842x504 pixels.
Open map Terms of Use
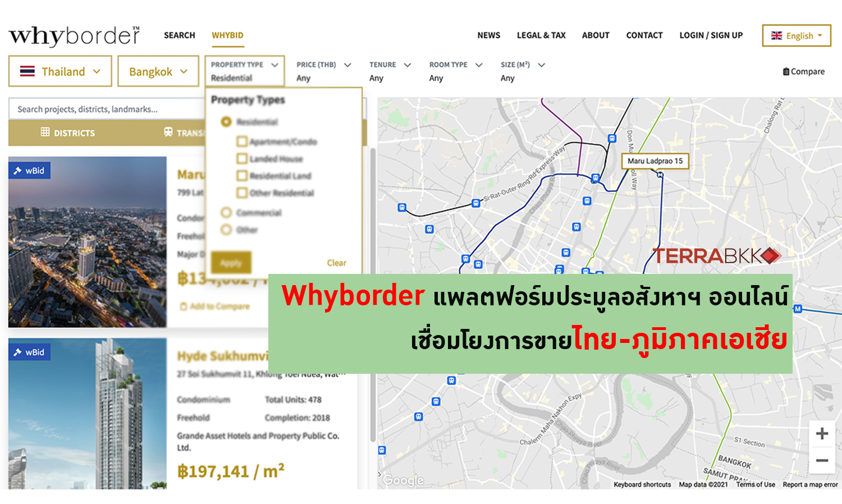pyautogui.click(x=756, y=484)
